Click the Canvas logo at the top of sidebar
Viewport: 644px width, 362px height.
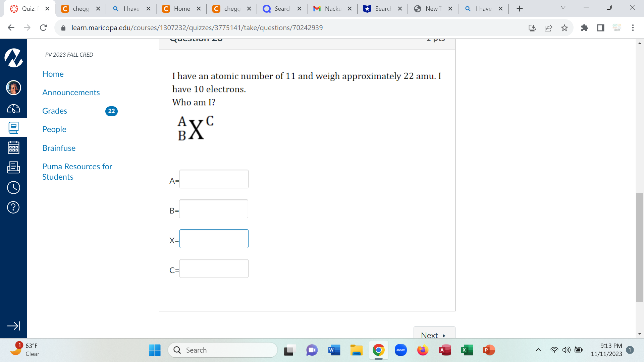13,58
